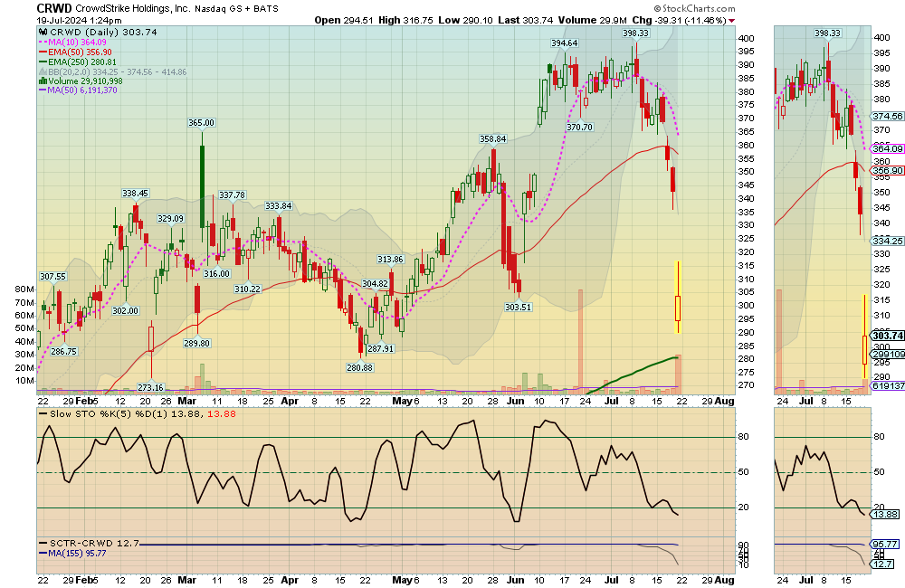Click the 334.25 band tag on zoom panel
This screenshot has height=588, width=905.
pyautogui.click(x=887, y=242)
